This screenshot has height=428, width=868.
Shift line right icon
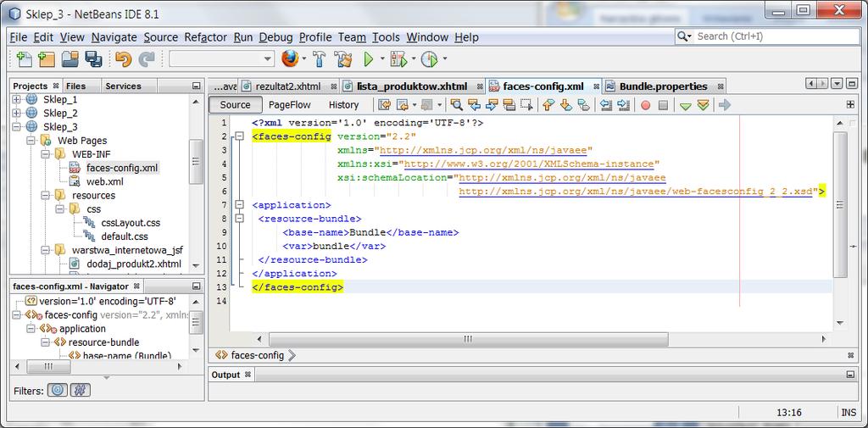click(x=624, y=104)
